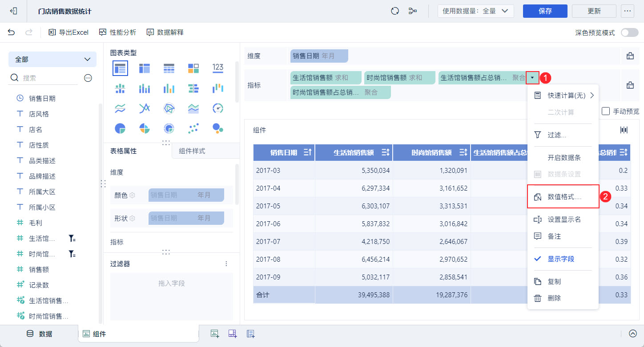Click the add-component icon in bottom bar
644x347 pixels.
215,334
